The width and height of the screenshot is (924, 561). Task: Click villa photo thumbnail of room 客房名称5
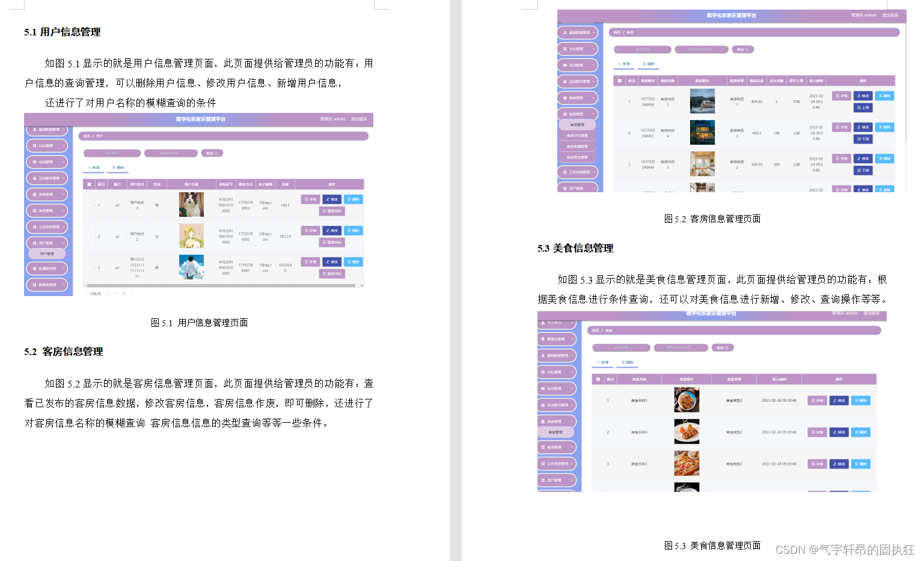click(x=702, y=102)
